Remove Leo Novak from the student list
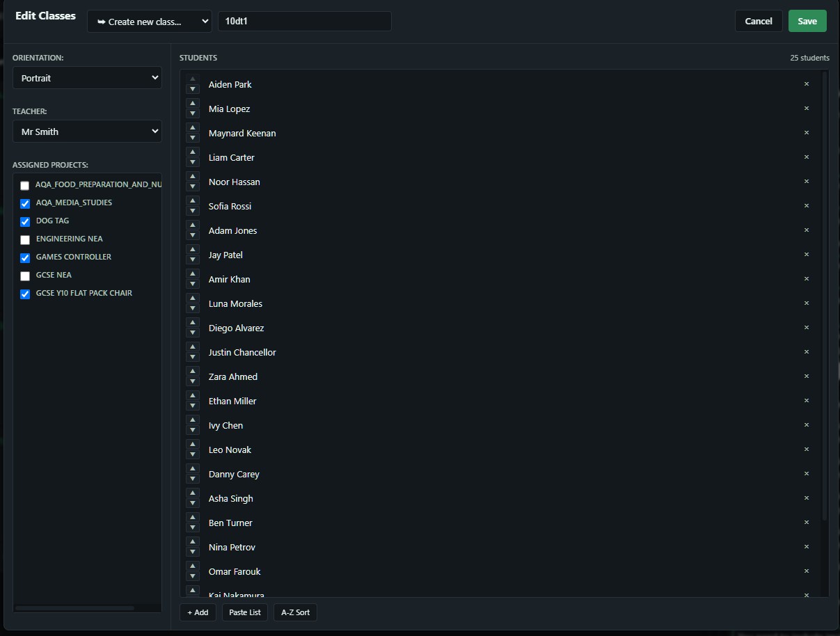This screenshot has width=840, height=636. [x=806, y=450]
